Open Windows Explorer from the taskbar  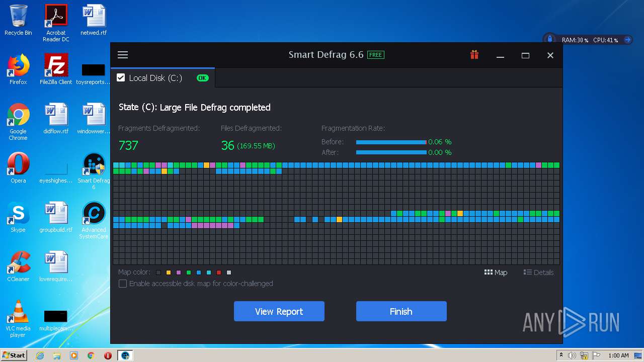[57, 355]
